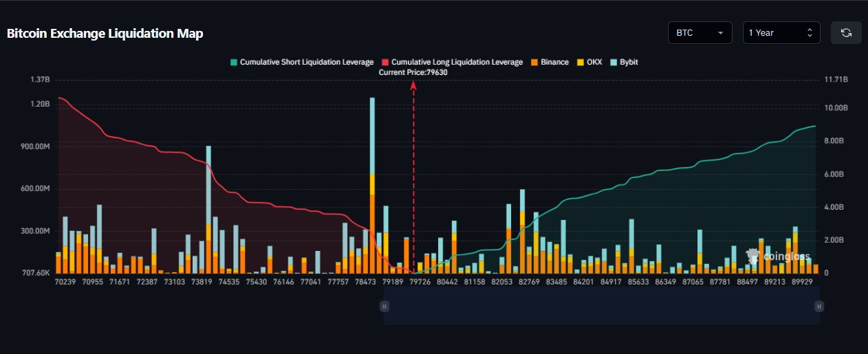Click the tall bar near 73819
The image size is (868, 354).
click(208, 209)
